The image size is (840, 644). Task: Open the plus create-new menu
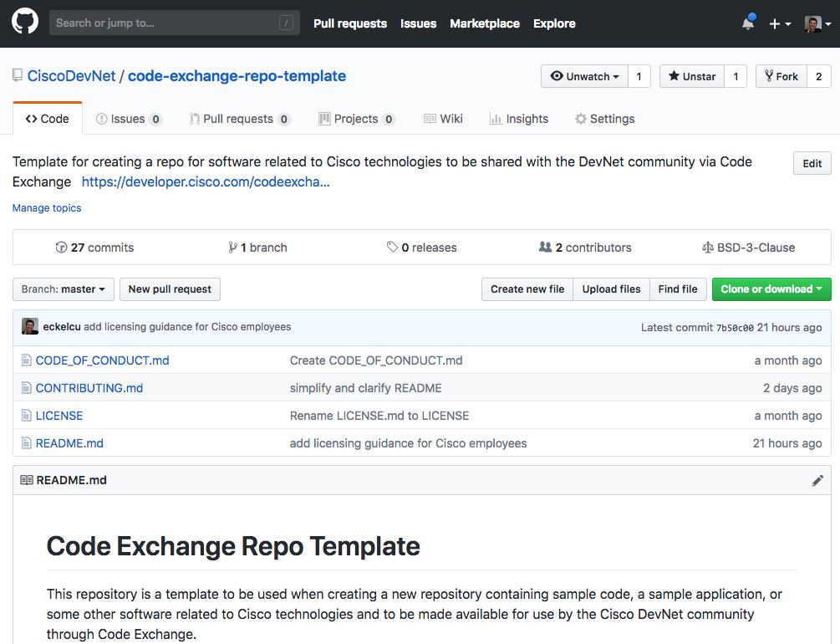780,23
